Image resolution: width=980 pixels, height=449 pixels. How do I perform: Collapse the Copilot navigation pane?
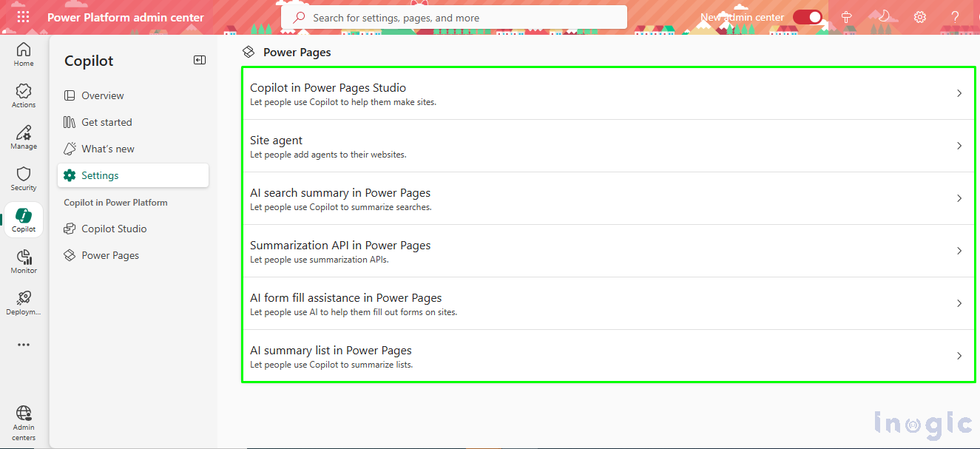coord(200,60)
